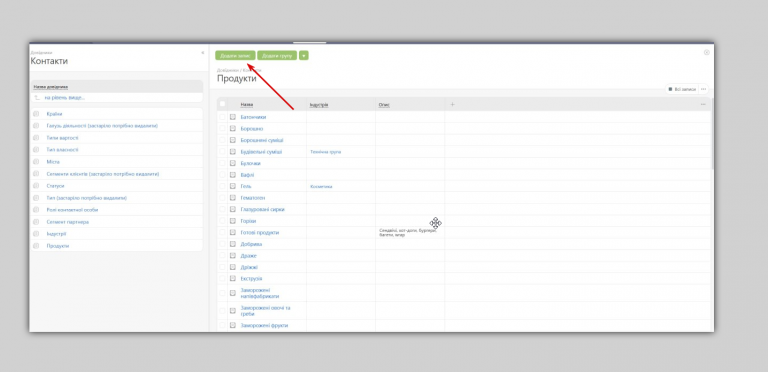Viewport: 768px width, 372px height.
Task: Click the record icon of the Вафлі row
Action: pos(233,175)
